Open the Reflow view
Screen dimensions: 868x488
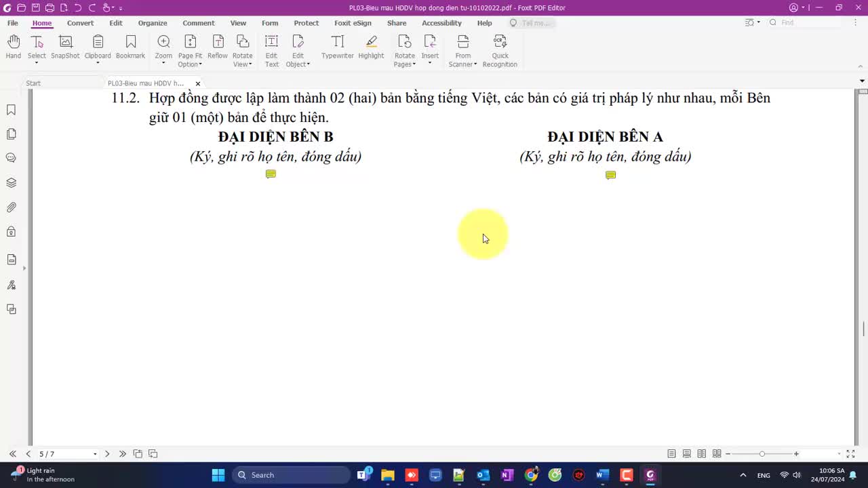point(218,47)
